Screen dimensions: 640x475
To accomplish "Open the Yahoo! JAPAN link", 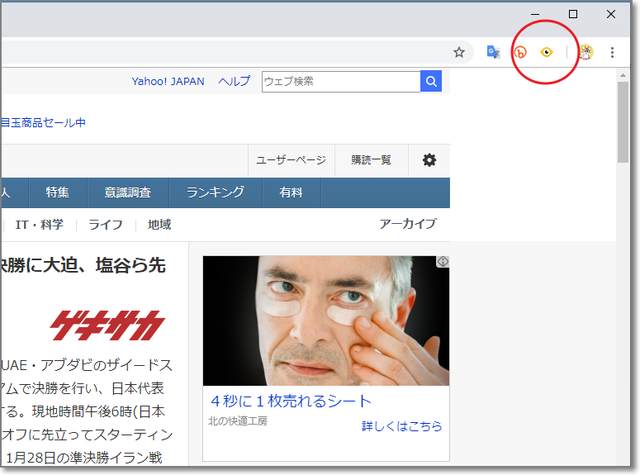I will tap(169, 82).
